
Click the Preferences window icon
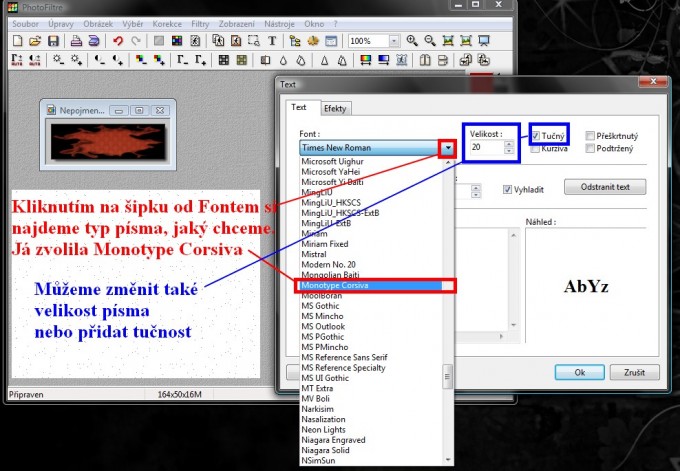coord(331,41)
